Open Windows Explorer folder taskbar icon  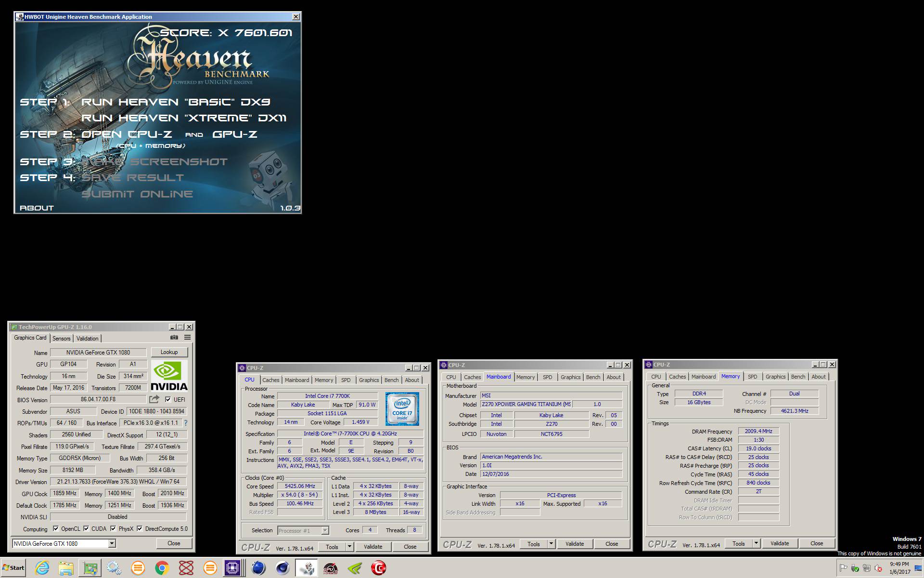tap(66, 568)
